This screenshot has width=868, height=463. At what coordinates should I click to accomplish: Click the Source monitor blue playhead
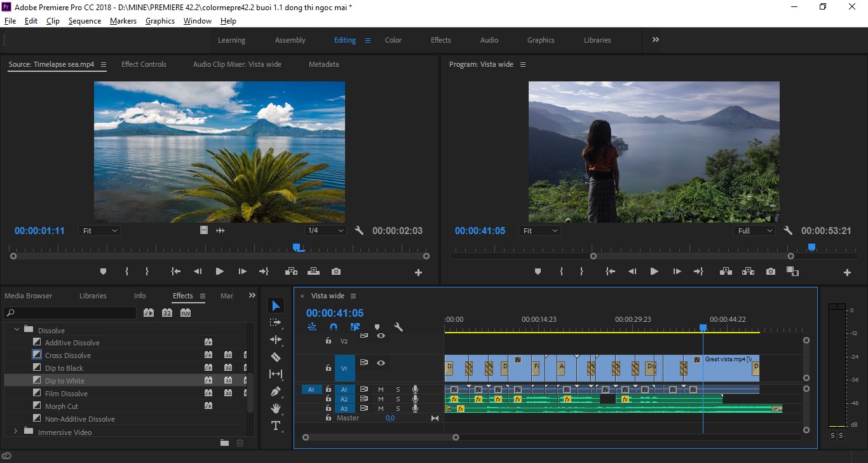(297, 247)
